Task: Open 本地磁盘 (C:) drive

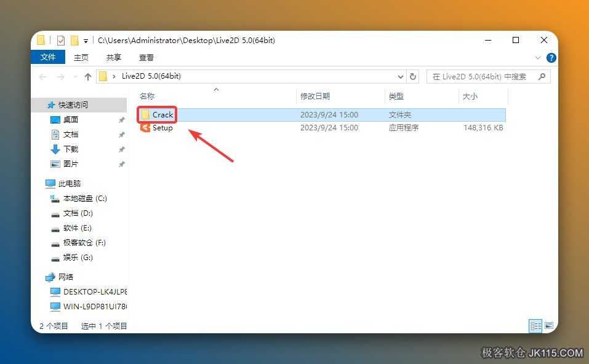Action: [x=85, y=199]
